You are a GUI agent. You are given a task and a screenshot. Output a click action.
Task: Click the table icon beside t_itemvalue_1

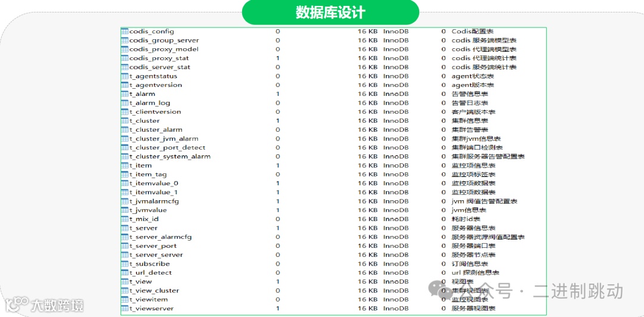point(125,192)
